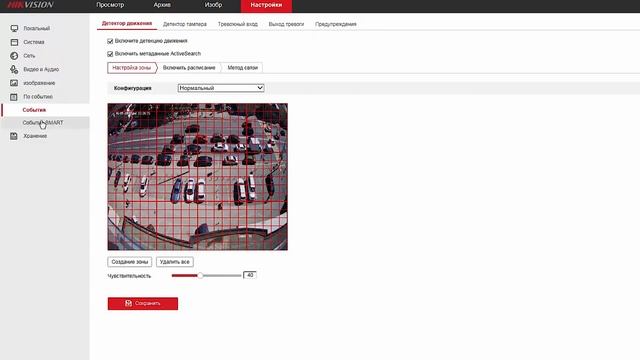
Task: Open Локальный settings in sidebar
Action: [x=37, y=28]
